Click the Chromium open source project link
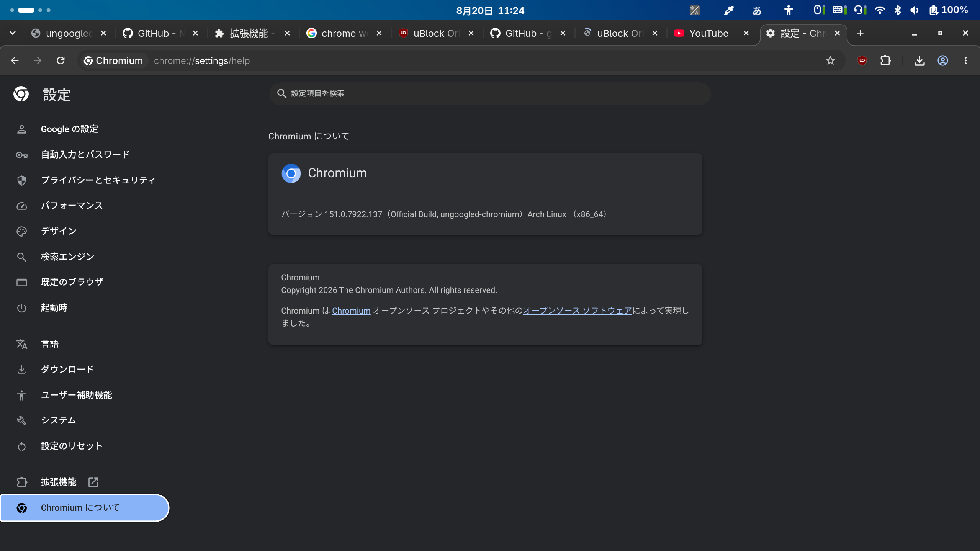980x551 pixels. point(351,311)
